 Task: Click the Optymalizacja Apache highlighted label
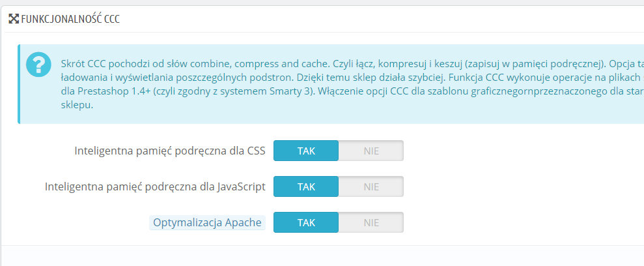(x=208, y=222)
